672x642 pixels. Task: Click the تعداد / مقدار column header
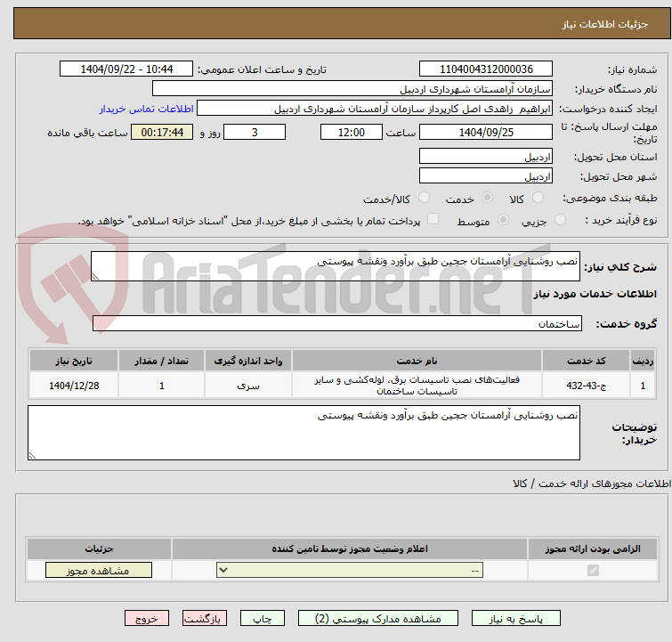pos(162,361)
